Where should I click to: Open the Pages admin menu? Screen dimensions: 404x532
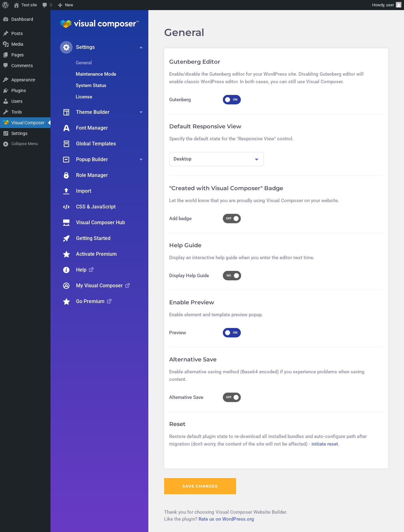pos(25,55)
